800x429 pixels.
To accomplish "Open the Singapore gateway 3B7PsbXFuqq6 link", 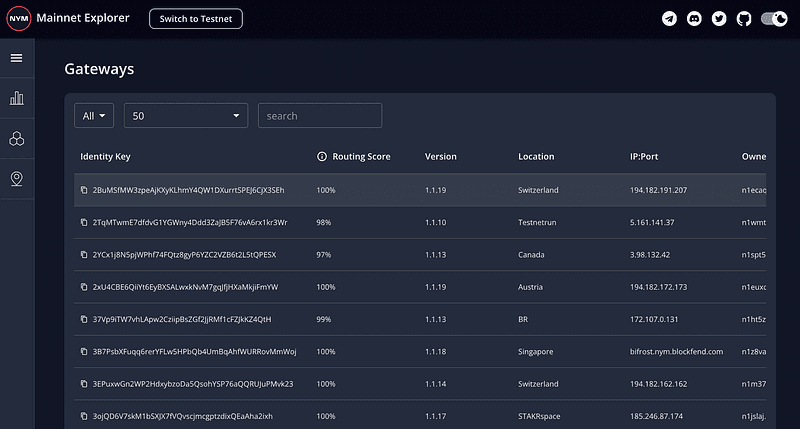I will [194, 352].
